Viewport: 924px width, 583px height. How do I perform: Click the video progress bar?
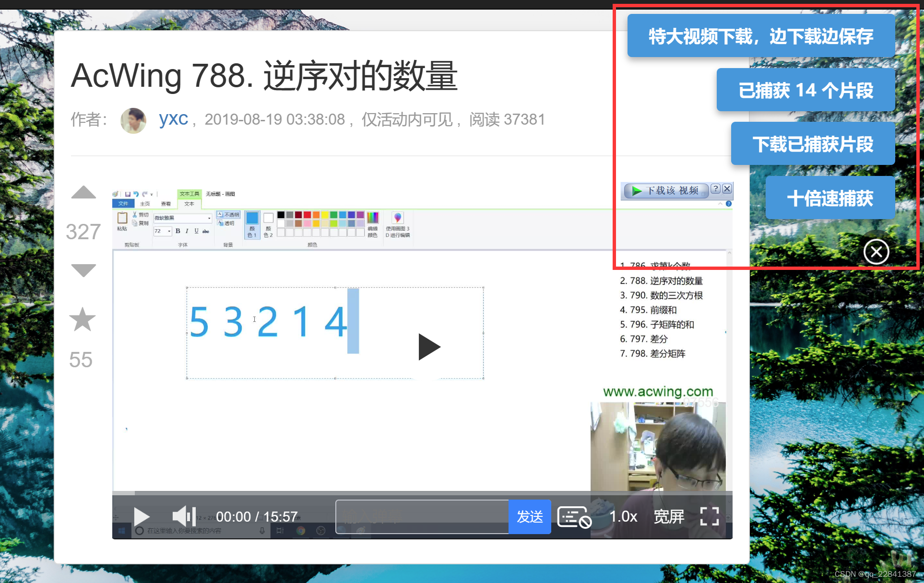coord(422,492)
